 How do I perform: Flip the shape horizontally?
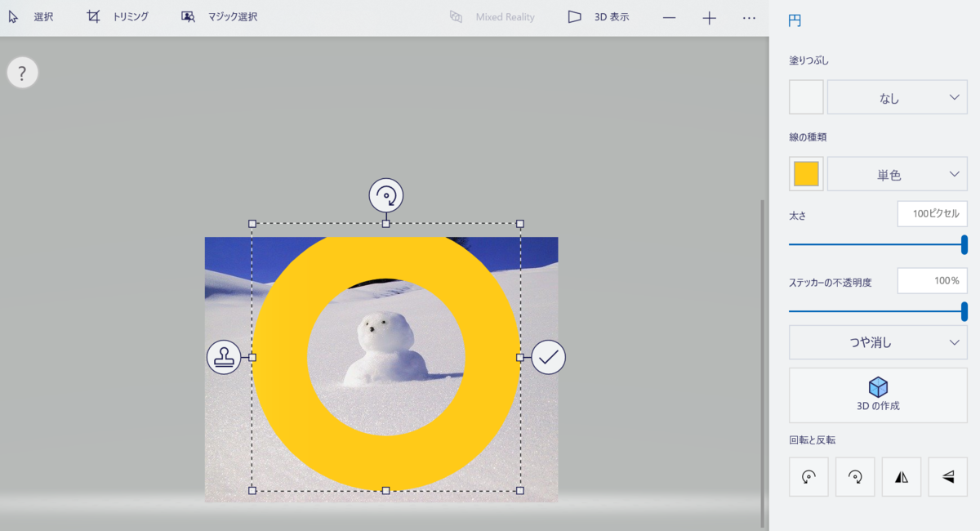coord(902,477)
